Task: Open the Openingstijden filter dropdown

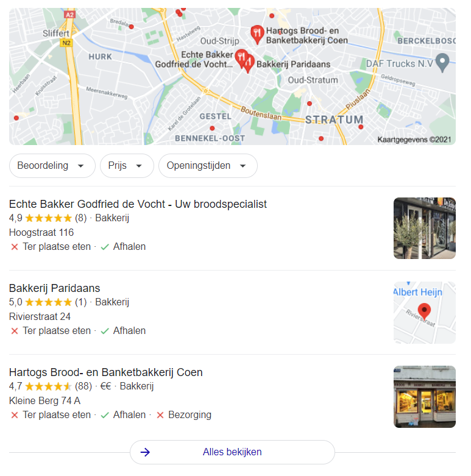Action: [208, 166]
